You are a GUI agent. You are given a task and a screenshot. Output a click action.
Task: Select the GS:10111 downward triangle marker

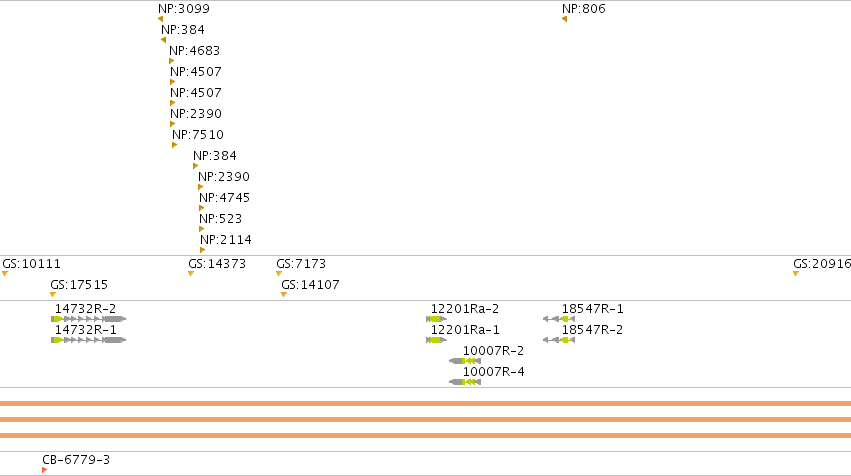coord(5,274)
